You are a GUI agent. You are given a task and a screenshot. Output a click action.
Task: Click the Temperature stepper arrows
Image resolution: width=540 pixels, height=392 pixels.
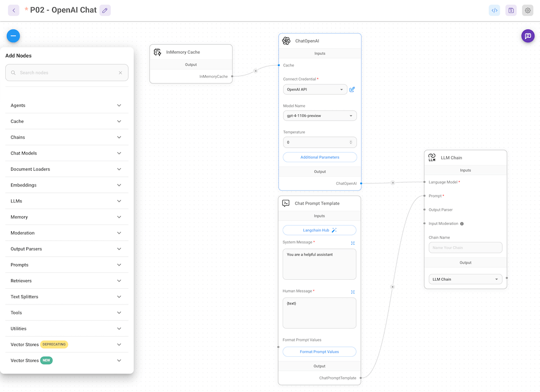point(351,142)
